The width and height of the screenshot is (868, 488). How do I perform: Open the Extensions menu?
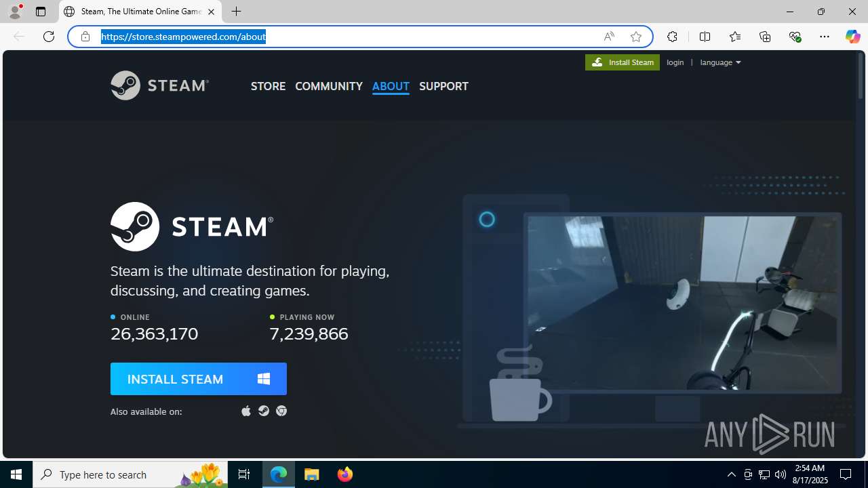(x=672, y=37)
